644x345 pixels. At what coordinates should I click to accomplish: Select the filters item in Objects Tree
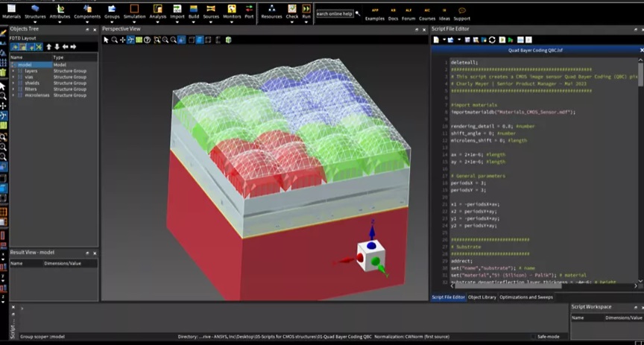[31, 89]
